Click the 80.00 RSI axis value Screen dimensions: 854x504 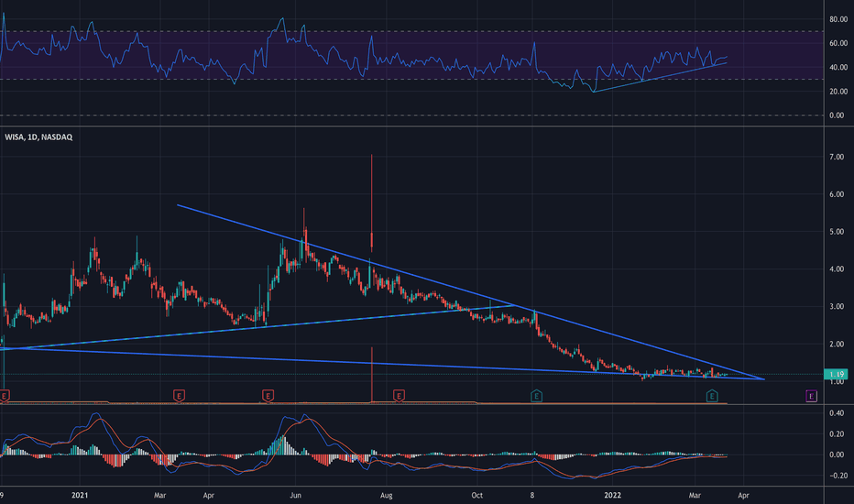[838, 19]
